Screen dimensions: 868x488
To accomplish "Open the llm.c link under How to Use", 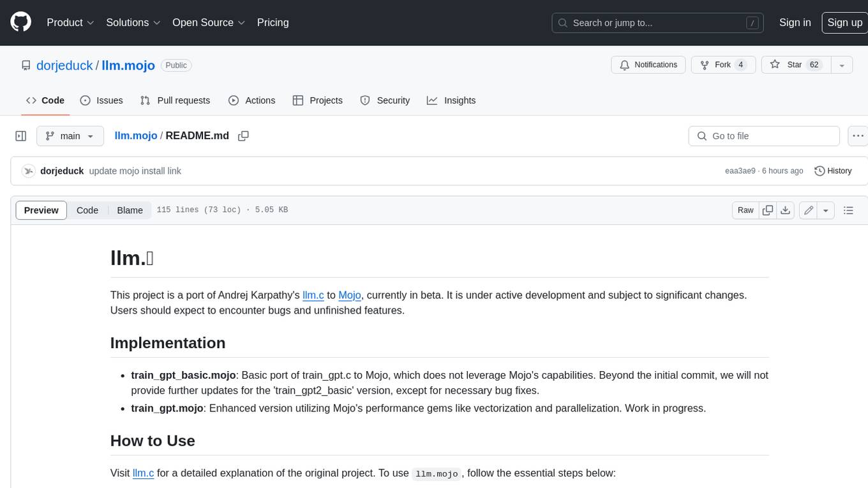I will [143, 473].
